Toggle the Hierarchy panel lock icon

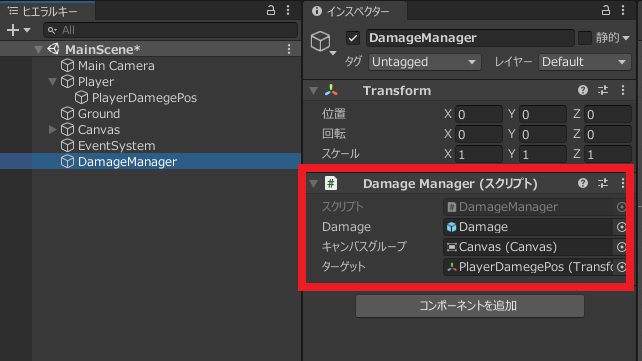pyautogui.click(x=271, y=10)
